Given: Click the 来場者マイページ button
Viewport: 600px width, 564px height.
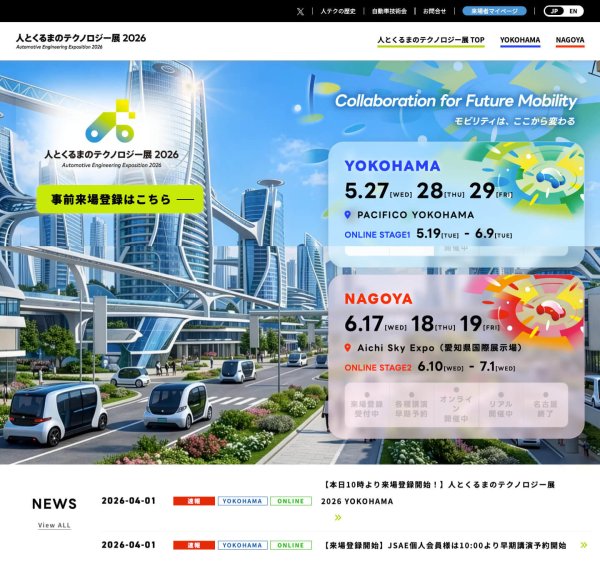Looking at the screenshot, I should (494, 11).
